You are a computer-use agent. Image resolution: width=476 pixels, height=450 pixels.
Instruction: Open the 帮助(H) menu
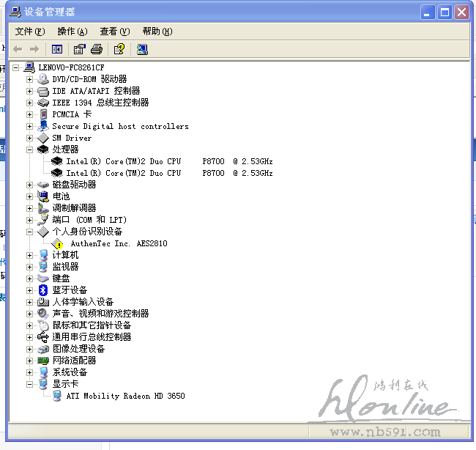[157, 32]
